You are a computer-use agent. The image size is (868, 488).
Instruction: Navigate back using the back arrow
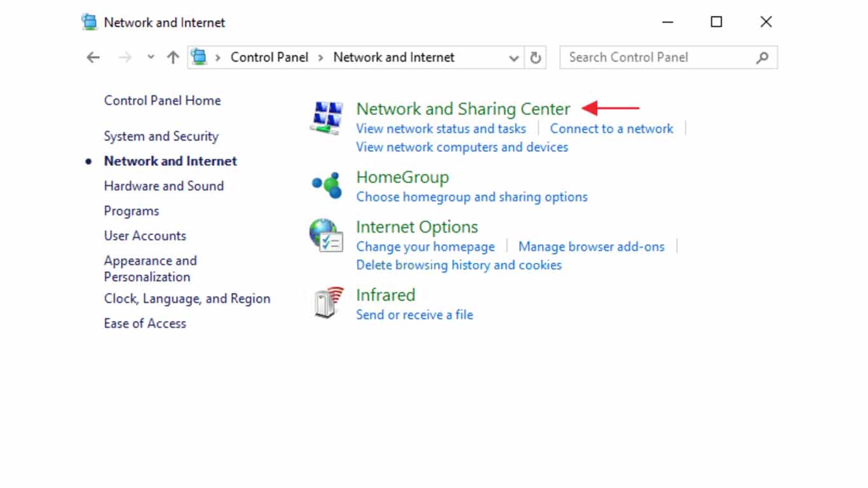point(93,57)
